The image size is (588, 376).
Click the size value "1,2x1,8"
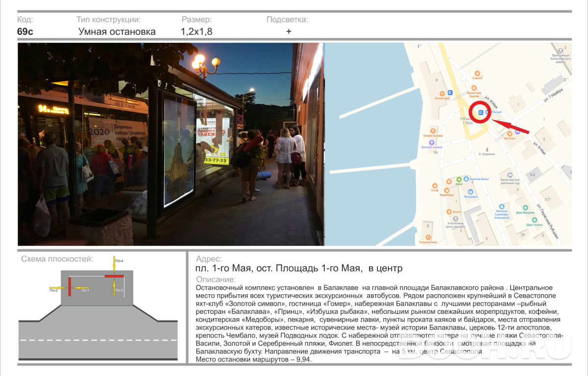(196, 32)
